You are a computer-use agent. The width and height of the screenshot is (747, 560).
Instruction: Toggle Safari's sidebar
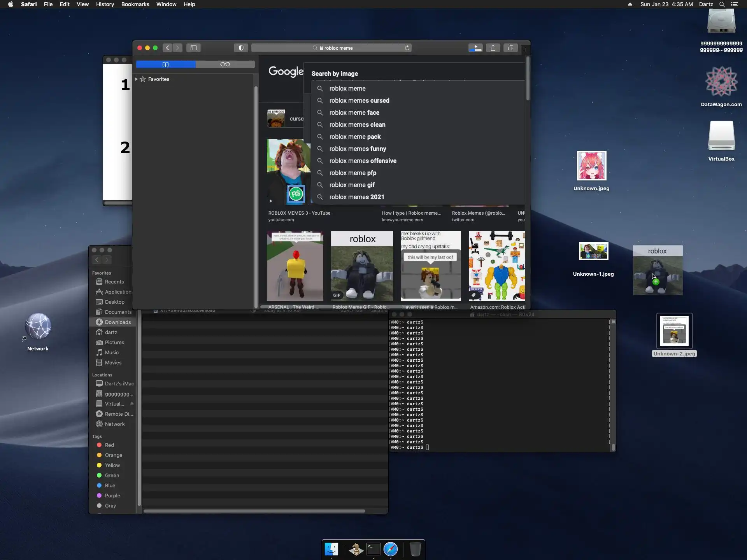[193, 48]
